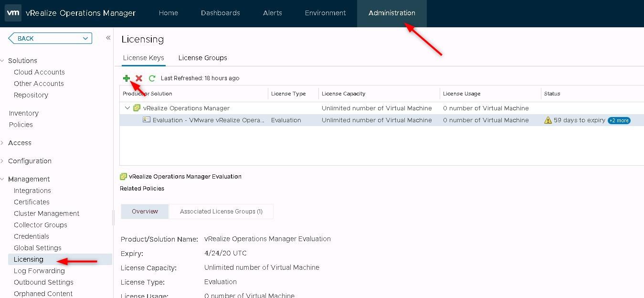Click the 'Related Policies' label
Image resolution: width=644 pixels, height=298 pixels.
142,189
